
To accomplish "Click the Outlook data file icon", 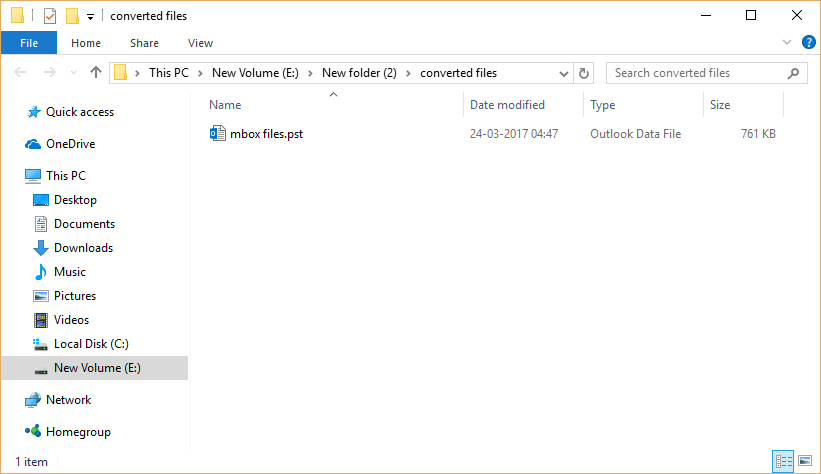I will point(218,134).
